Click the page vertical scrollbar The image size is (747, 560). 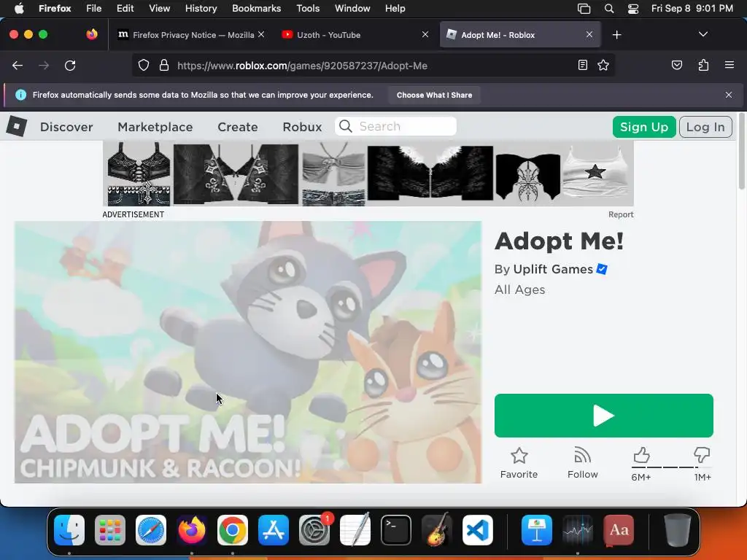pyautogui.click(x=741, y=150)
